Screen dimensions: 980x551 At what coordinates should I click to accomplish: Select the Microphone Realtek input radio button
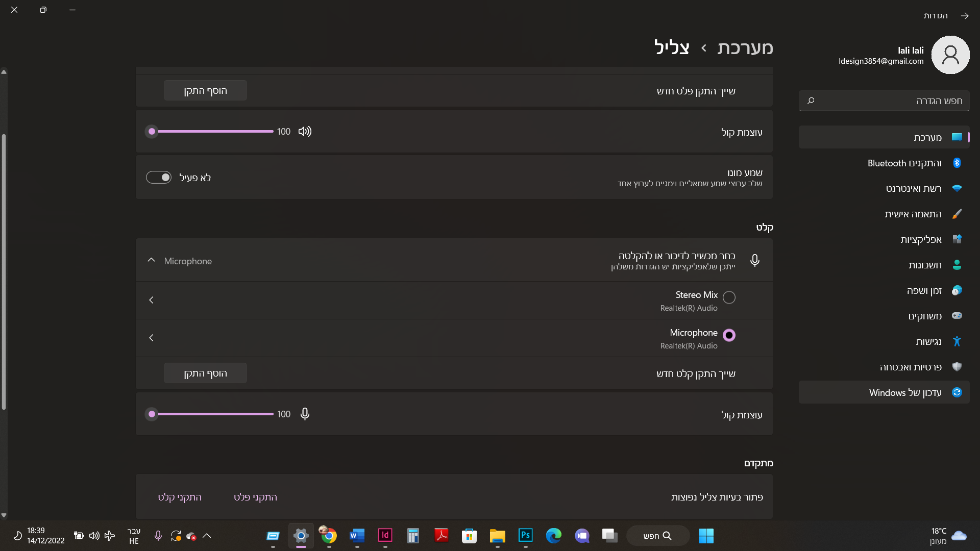729,335
